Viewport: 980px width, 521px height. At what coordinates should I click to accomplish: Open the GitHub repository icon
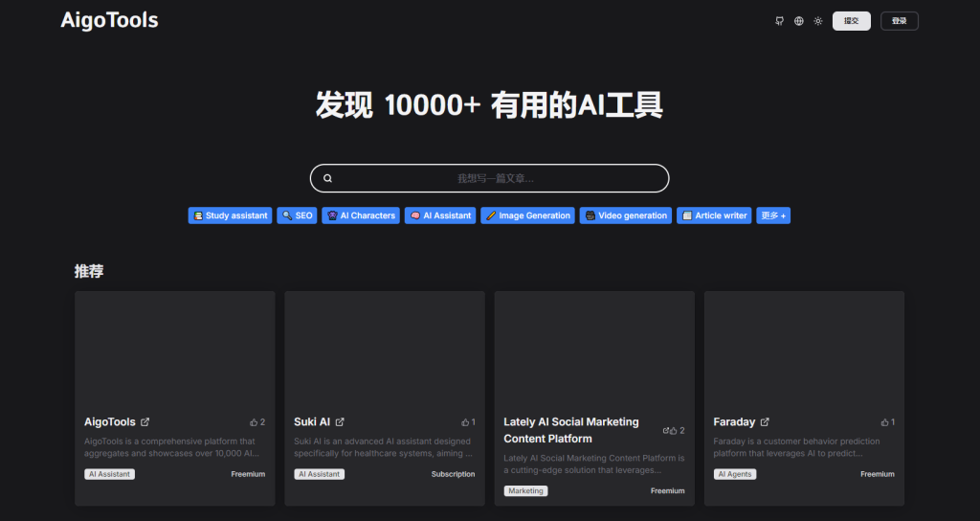[x=779, y=21]
